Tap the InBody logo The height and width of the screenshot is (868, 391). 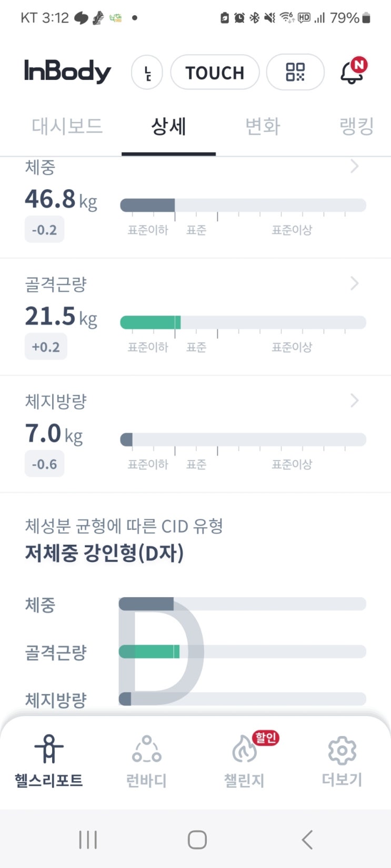tap(67, 72)
